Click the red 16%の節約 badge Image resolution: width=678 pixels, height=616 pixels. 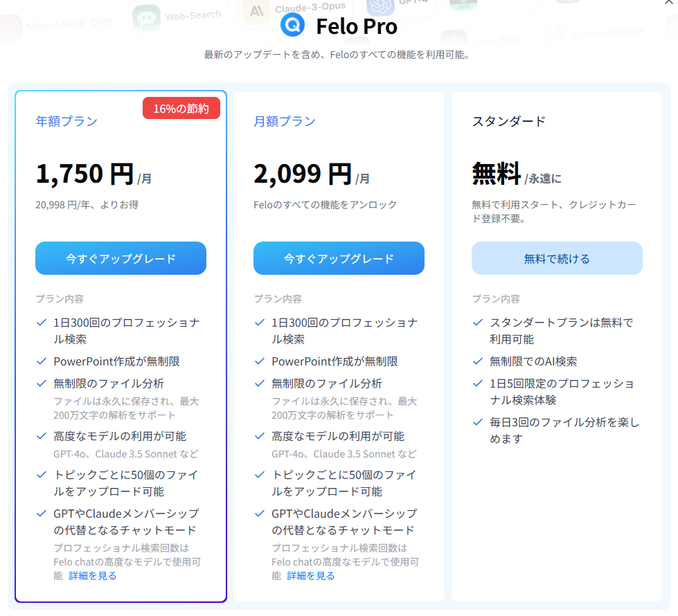[181, 109]
